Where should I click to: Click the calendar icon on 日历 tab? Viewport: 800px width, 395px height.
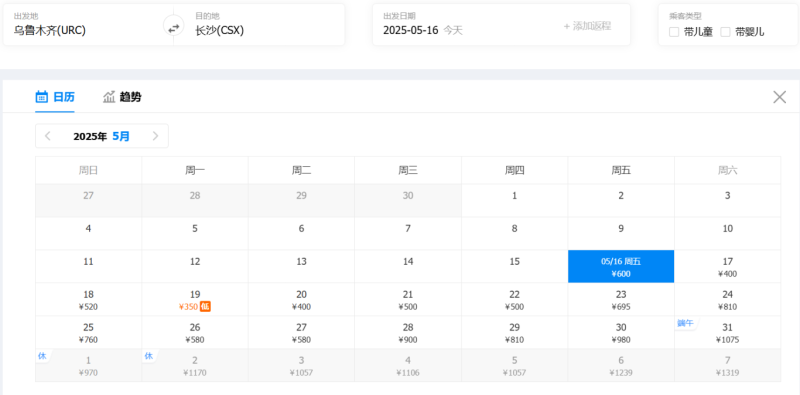pos(41,96)
